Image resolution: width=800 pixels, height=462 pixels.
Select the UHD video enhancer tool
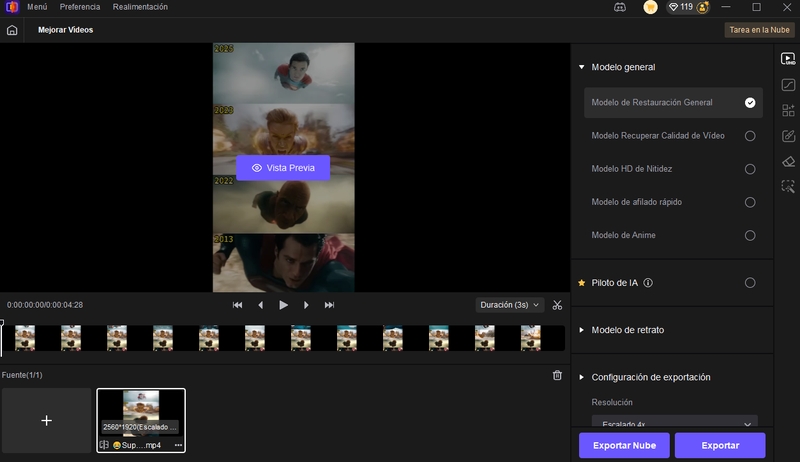pyautogui.click(x=788, y=59)
